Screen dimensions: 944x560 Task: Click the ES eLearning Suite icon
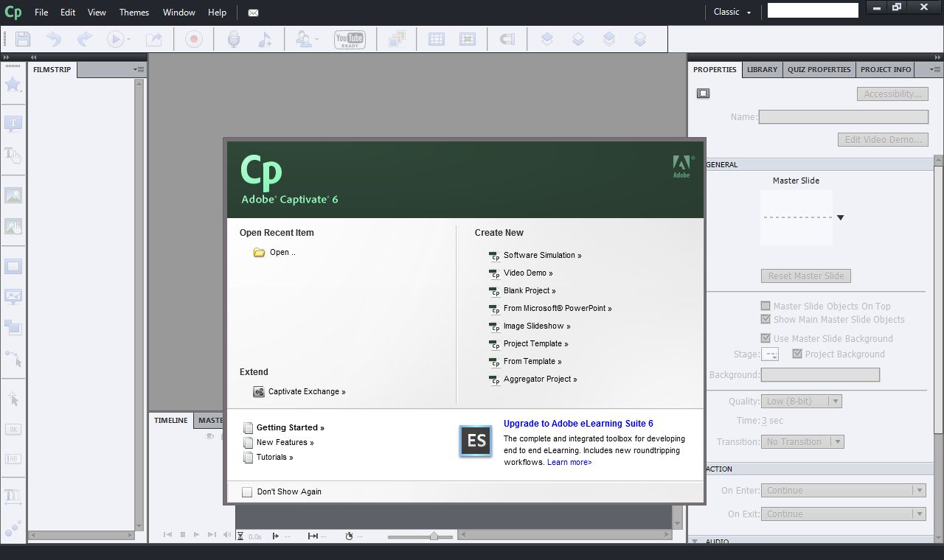coord(476,441)
